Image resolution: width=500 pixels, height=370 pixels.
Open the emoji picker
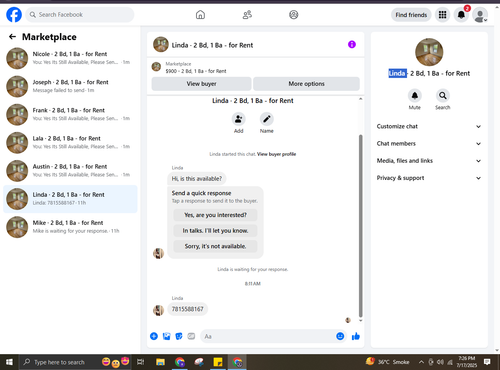click(x=340, y=336)
